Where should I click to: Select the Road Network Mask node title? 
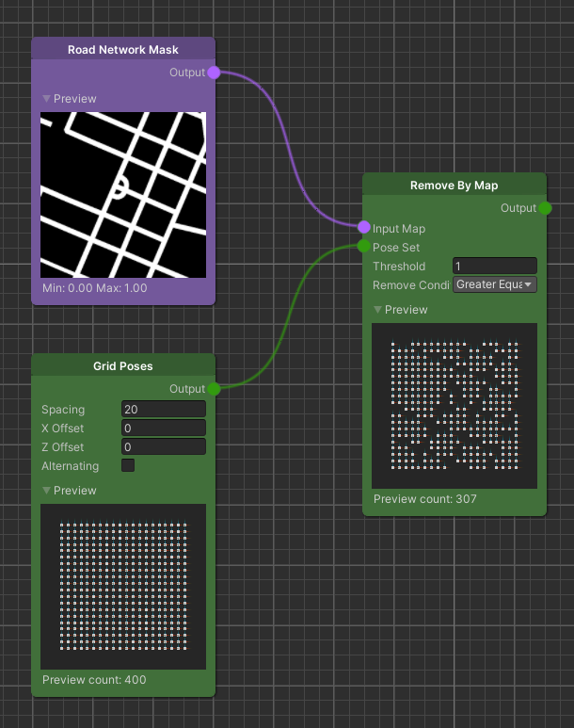(x=123, y=50)
